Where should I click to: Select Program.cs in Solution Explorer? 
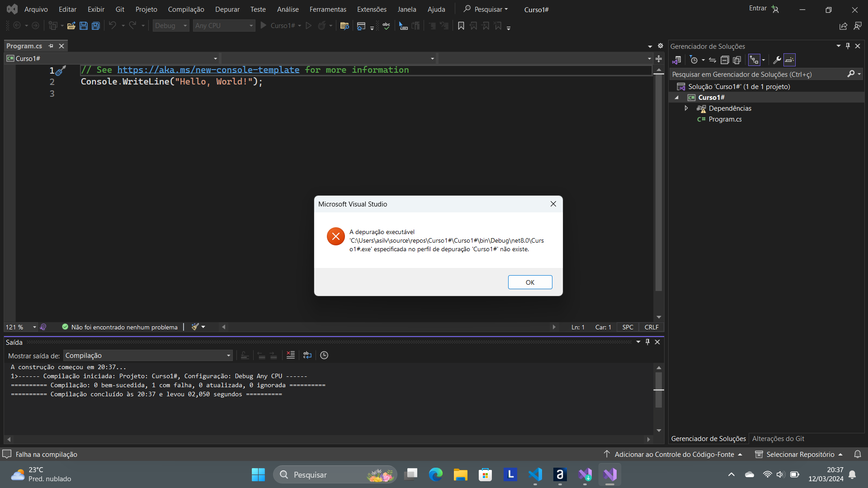(x=725, y=119)
